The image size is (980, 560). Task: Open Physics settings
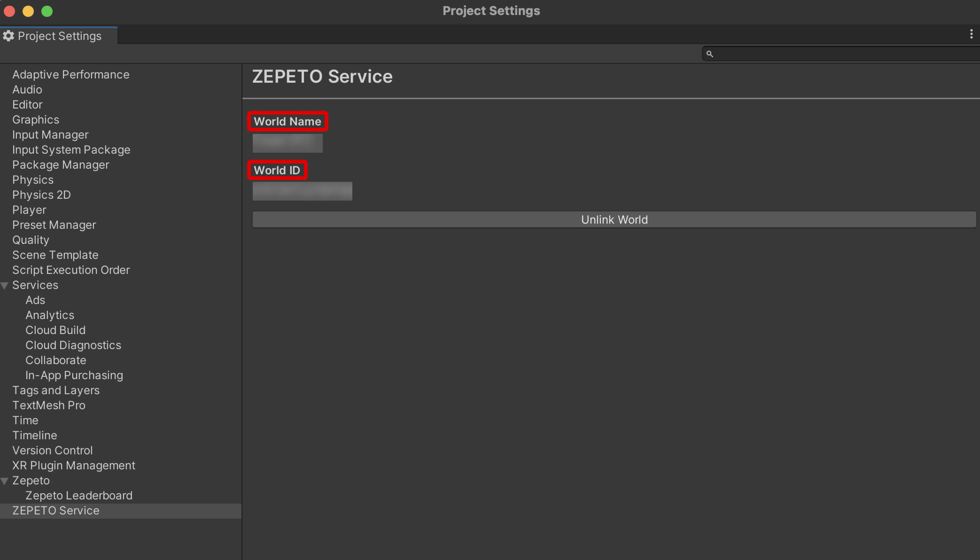33,180
